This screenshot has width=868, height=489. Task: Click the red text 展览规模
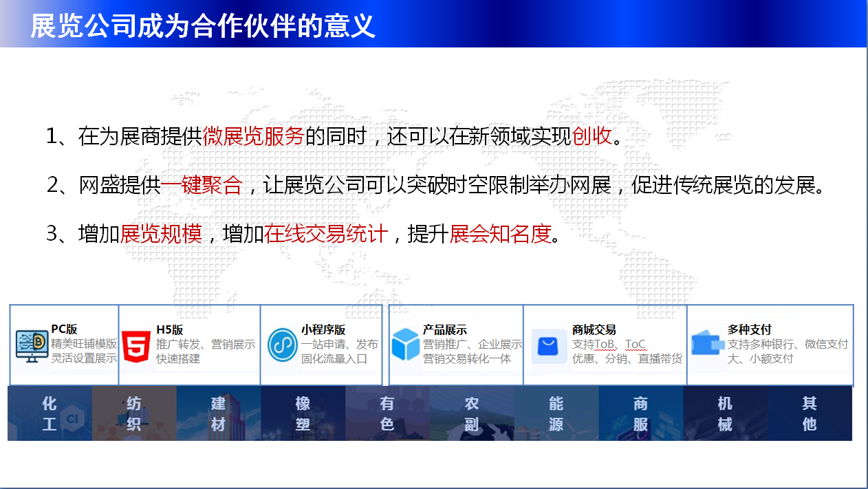(x=161, y=234)
